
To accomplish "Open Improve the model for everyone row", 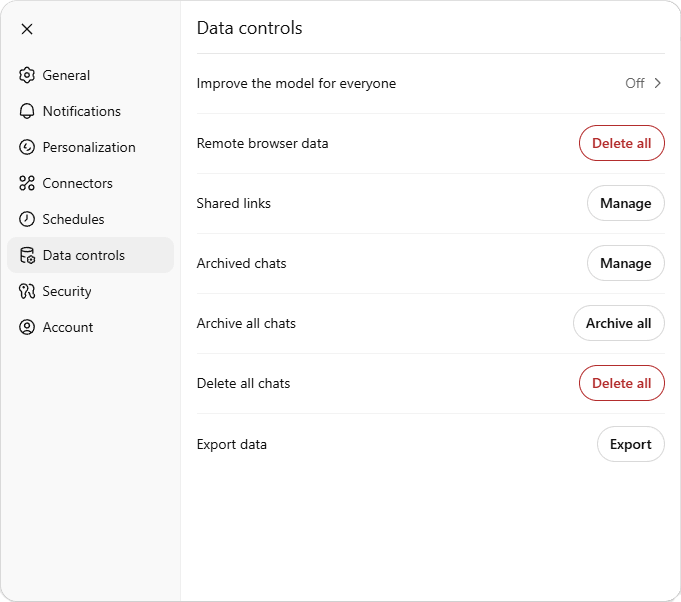I will [x=430, y=83].
